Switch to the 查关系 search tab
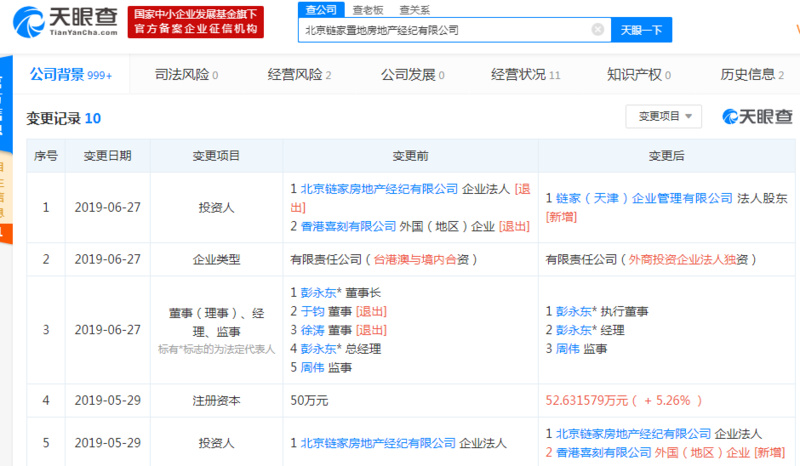The width and height of the screenshot is (800, 466). coord(414,10)
